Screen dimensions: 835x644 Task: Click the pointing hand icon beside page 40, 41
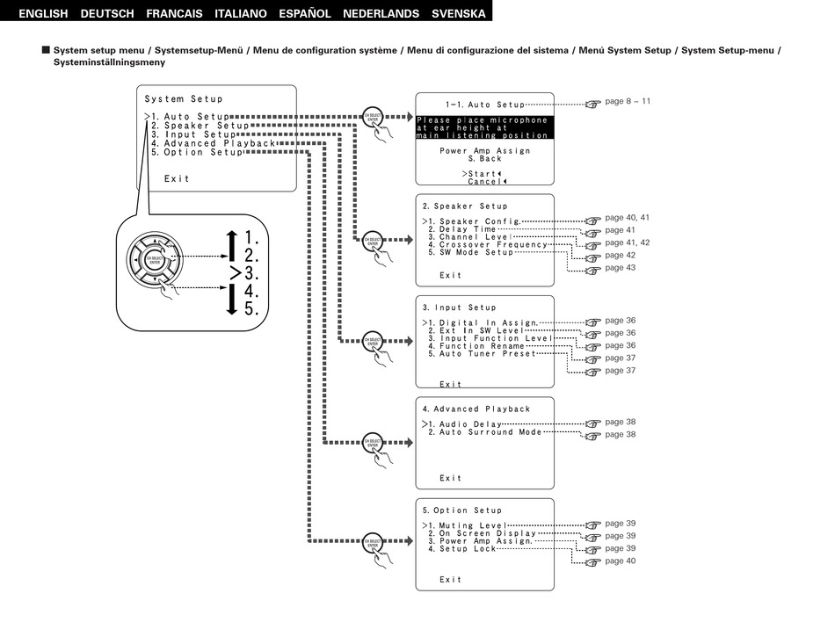[x=592, y=221]
